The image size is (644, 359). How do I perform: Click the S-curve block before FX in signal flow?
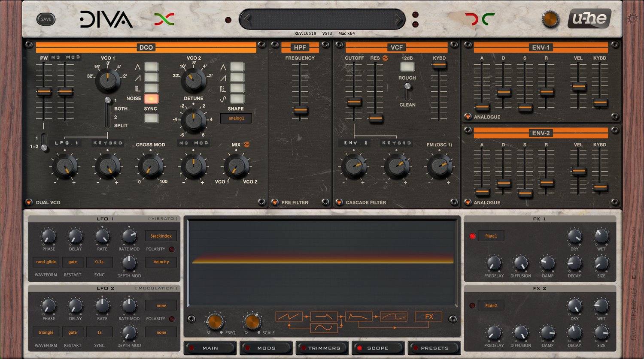click(x=394, y=317)
